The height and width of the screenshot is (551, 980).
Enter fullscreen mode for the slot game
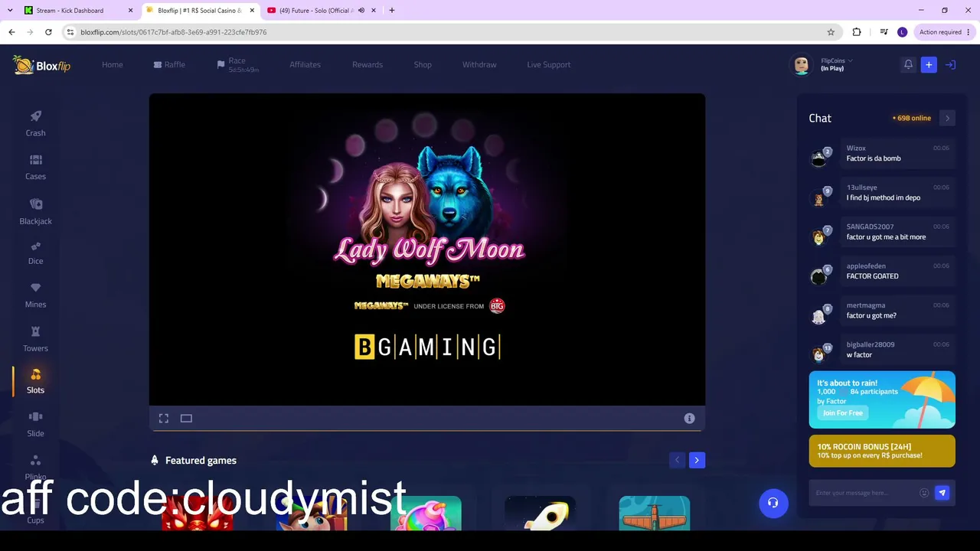[164, 419]
